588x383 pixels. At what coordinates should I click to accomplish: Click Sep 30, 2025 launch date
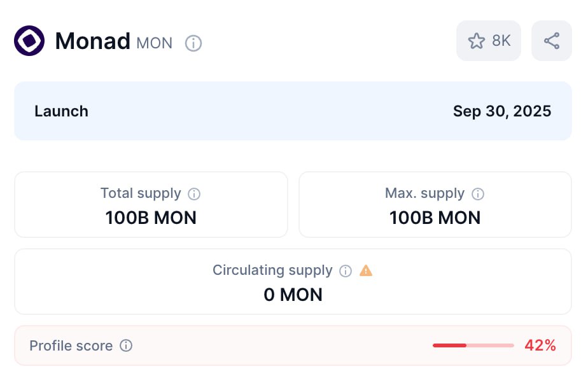point(502,111)
